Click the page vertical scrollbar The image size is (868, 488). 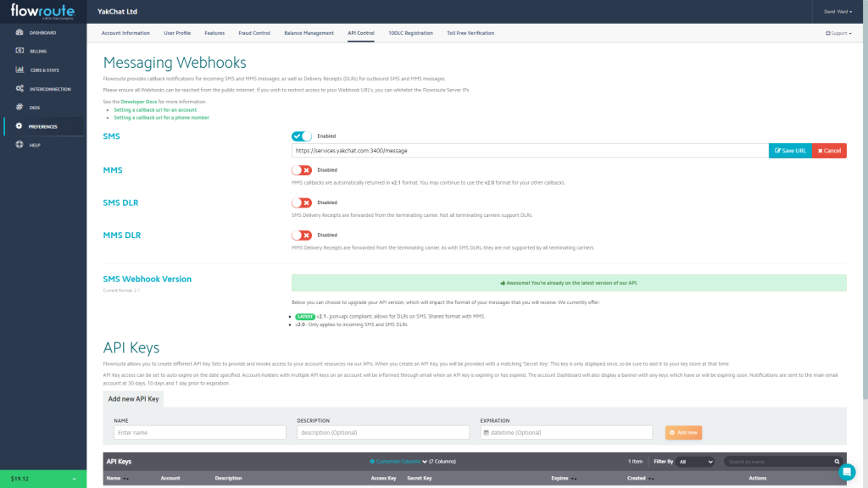coord(865,199)
